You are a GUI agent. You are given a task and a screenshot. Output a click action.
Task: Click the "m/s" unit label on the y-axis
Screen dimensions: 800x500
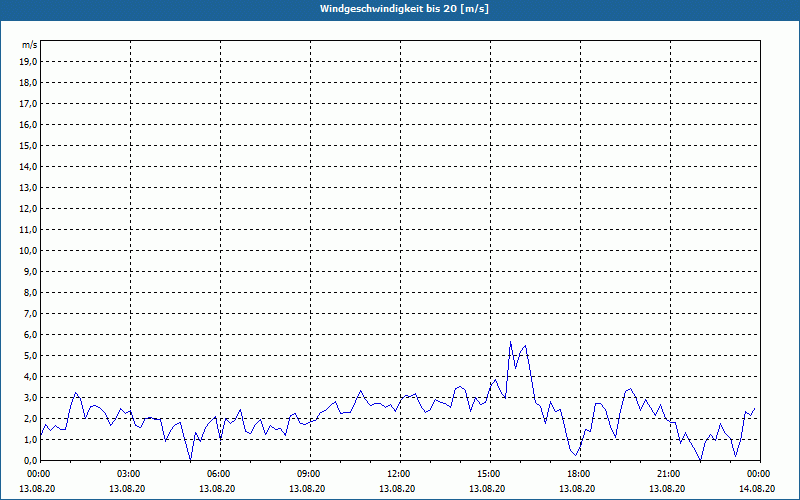(x=30, y=45)
